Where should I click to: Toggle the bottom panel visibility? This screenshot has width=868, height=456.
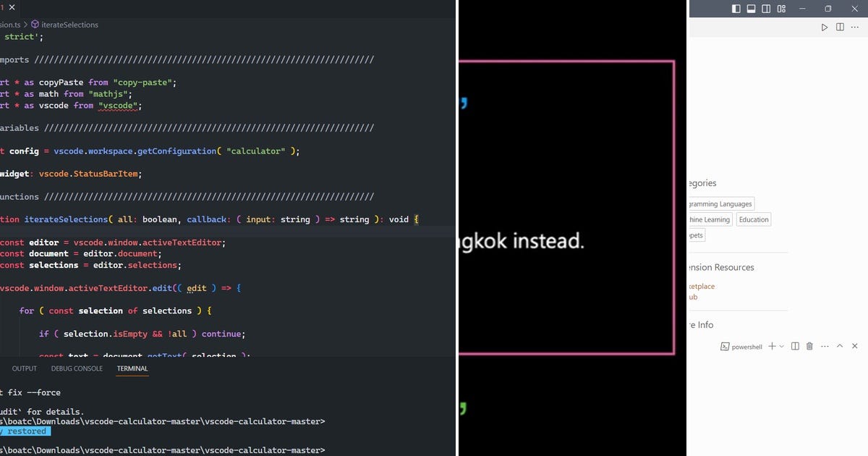click(751, 9)
